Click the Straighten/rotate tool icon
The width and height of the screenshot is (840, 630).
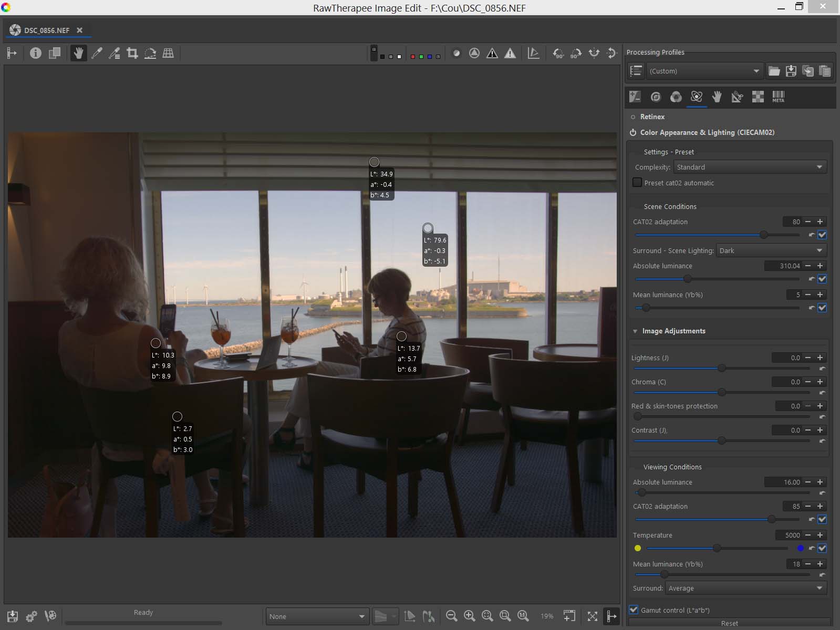(150, 53)
